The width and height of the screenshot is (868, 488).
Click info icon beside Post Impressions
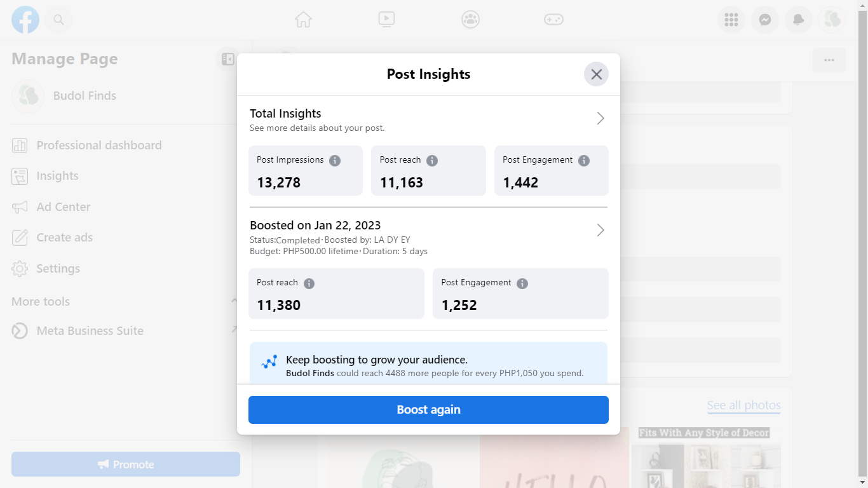335,161
